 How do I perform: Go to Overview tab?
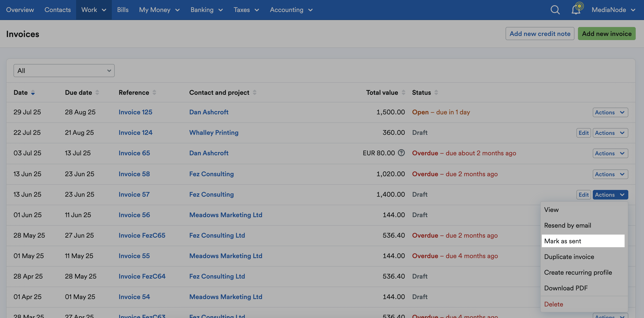(20, 10)
